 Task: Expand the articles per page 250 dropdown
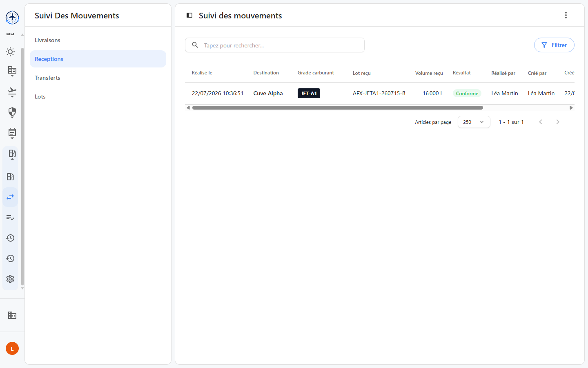pos(474,122)
